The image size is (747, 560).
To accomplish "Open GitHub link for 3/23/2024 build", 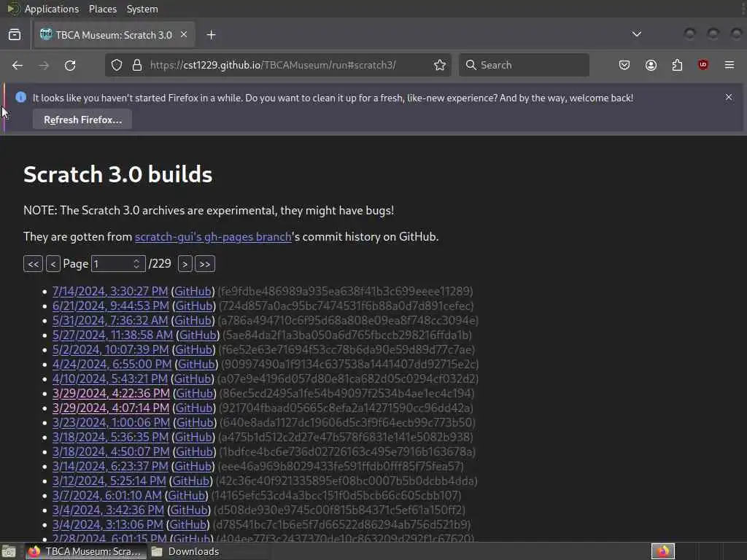I will pyautogui.click(x=195, y=422).
